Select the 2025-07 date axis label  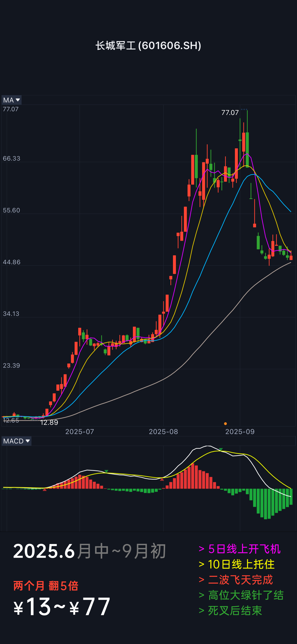[79, 432]
